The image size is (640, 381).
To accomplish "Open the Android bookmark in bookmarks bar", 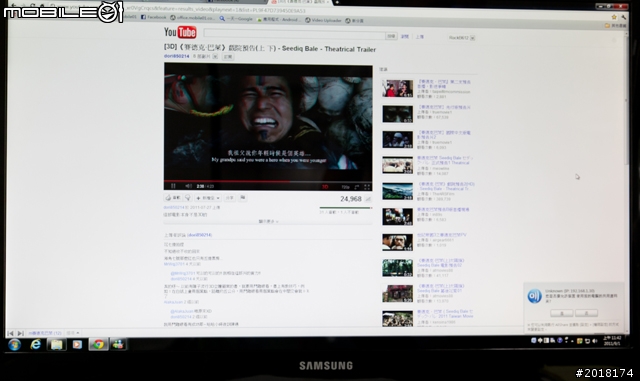I will coord(278,19).
